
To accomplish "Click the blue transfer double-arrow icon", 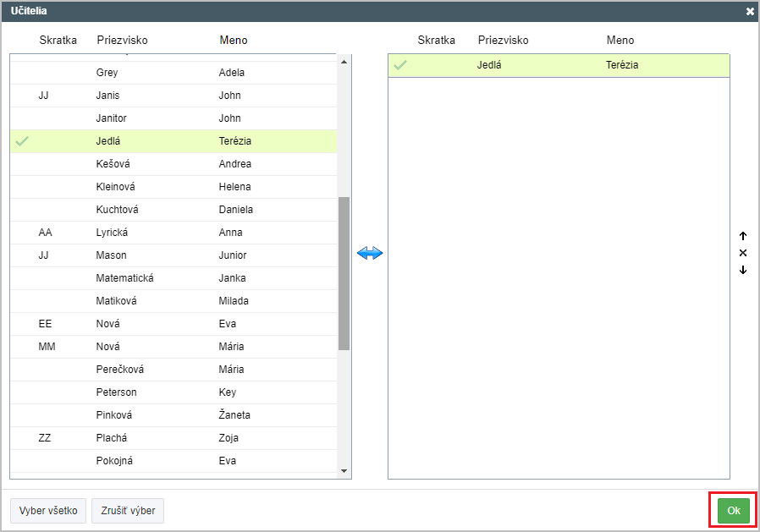I will point(370,253).
